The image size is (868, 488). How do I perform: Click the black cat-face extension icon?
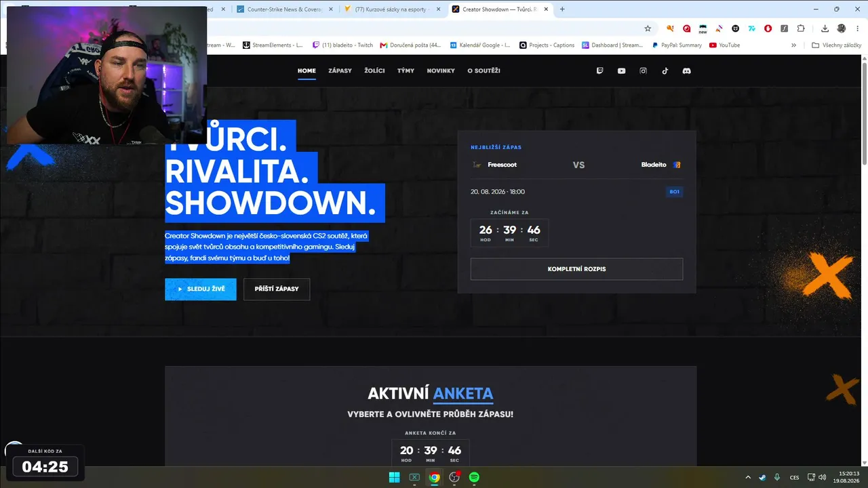pyautogui.click(x=736, y=28)
